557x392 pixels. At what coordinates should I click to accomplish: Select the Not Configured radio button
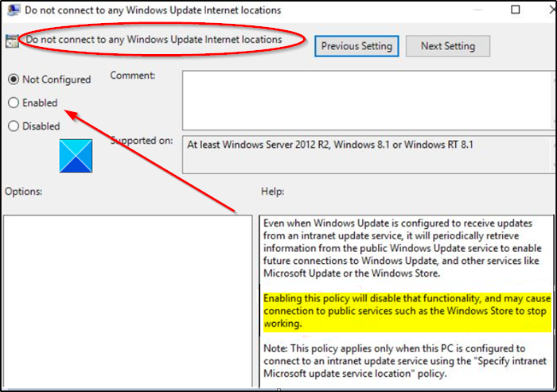click(x=14, y=80)
